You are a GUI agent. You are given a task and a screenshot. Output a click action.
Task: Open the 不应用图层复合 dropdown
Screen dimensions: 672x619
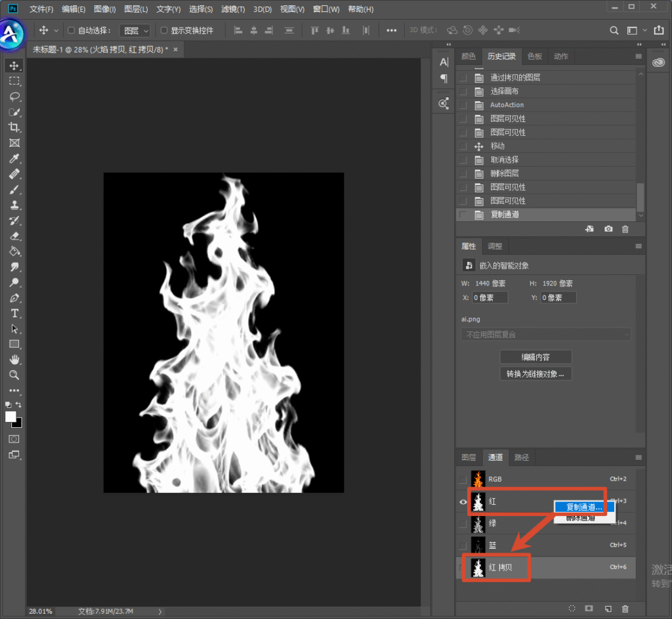pos(545,334)
